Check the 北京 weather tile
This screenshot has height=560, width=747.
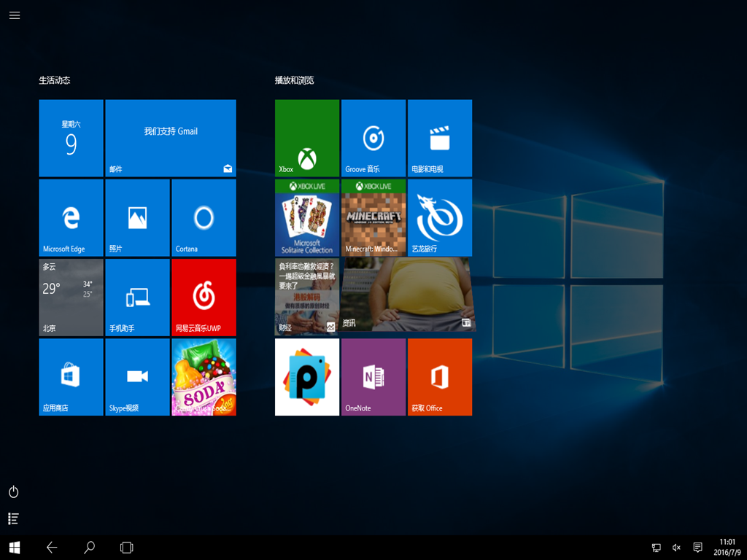[71, 297]
